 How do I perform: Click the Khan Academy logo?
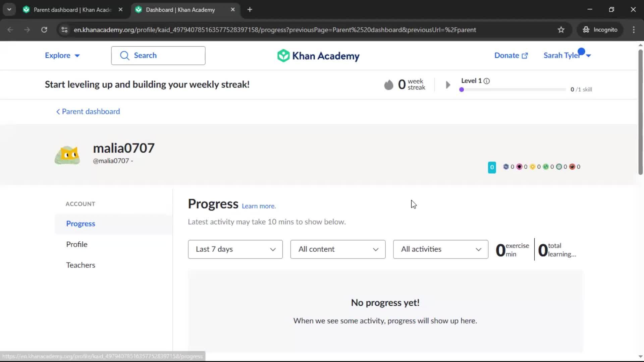click(318, 56)
